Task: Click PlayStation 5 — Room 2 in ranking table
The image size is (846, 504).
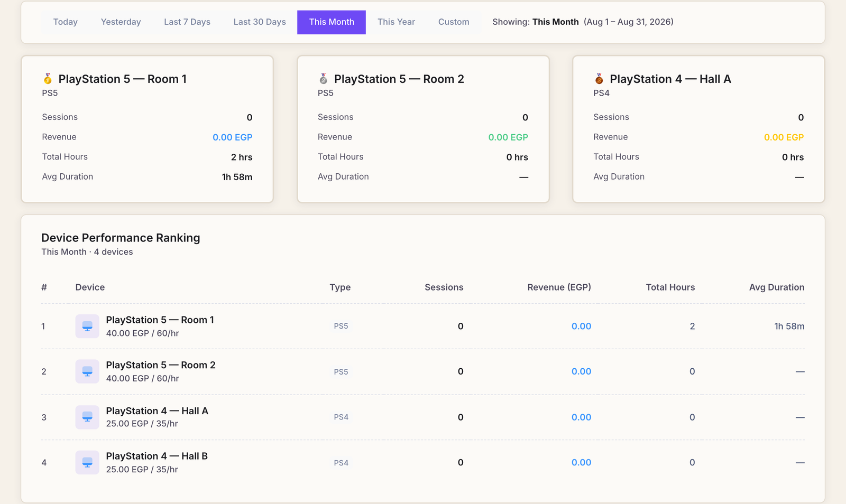Action: click(161, 366)
